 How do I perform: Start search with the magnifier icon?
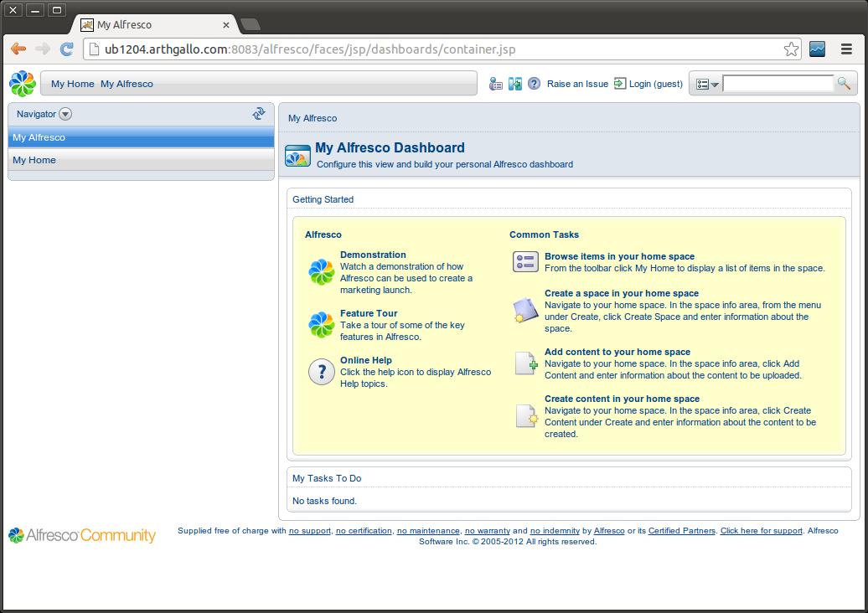click(x=844, y=83)
